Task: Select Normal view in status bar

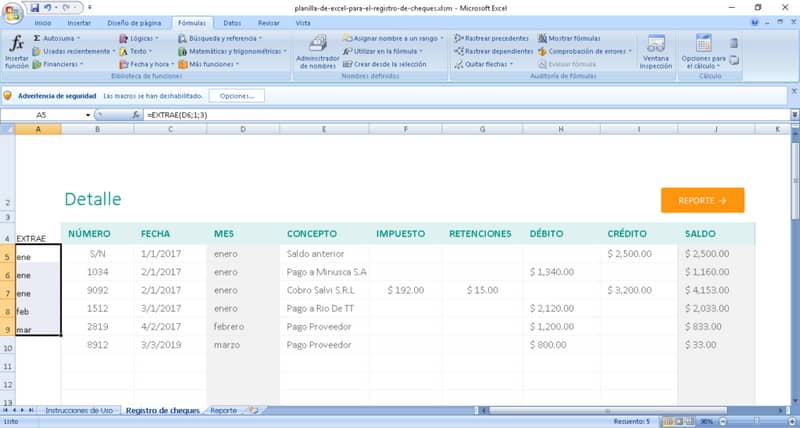Action: point(667,422)
